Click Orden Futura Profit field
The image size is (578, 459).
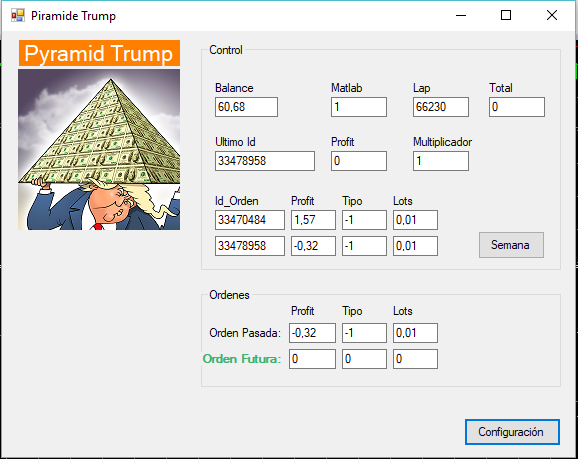click(312, 359)
